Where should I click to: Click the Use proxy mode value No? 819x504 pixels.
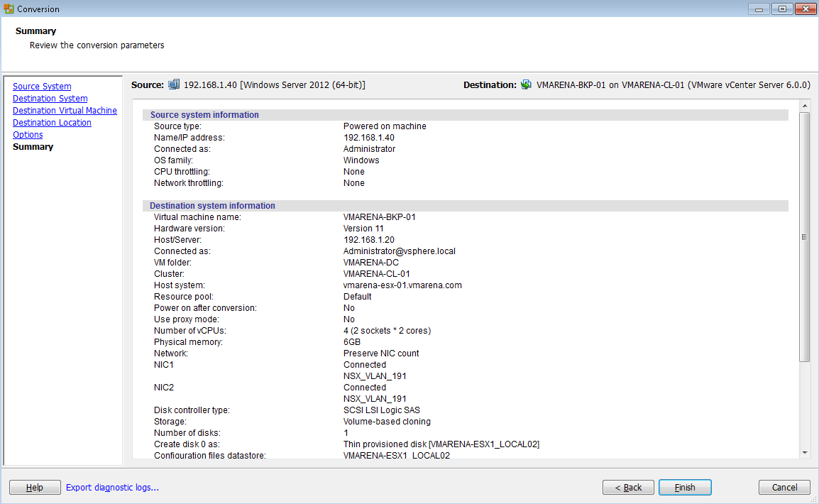coord(349,319)
